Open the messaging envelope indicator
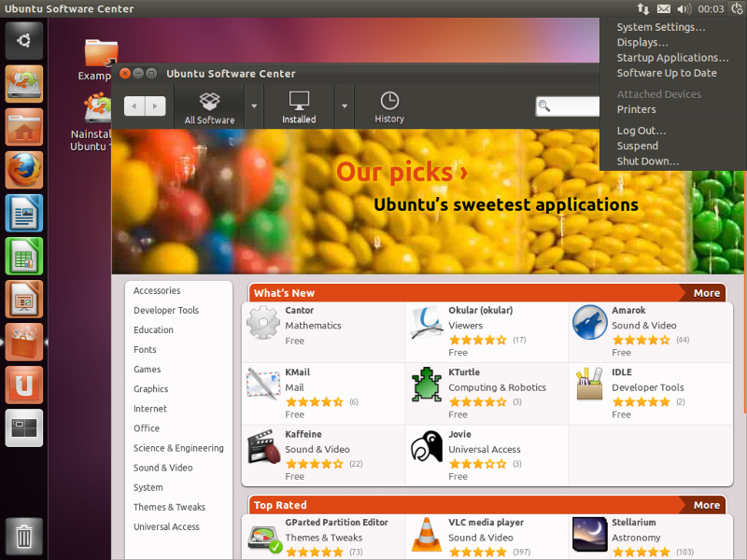747x560 pixels. click(x=664, y=8)
